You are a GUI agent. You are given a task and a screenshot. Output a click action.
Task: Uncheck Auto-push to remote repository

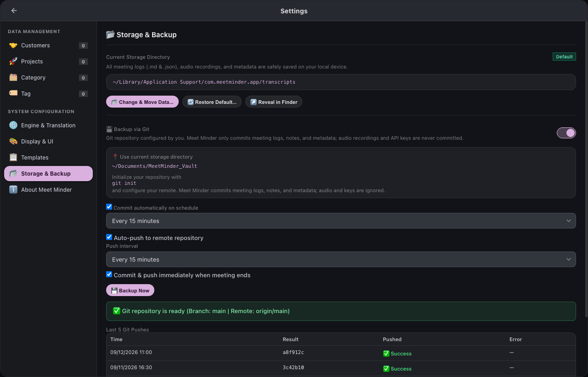click(109, 237)
